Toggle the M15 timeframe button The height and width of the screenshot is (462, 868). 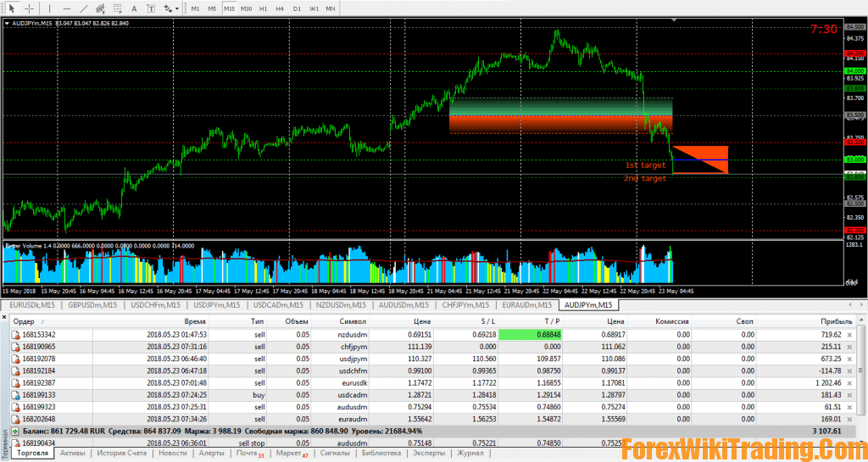coord(230,8)
